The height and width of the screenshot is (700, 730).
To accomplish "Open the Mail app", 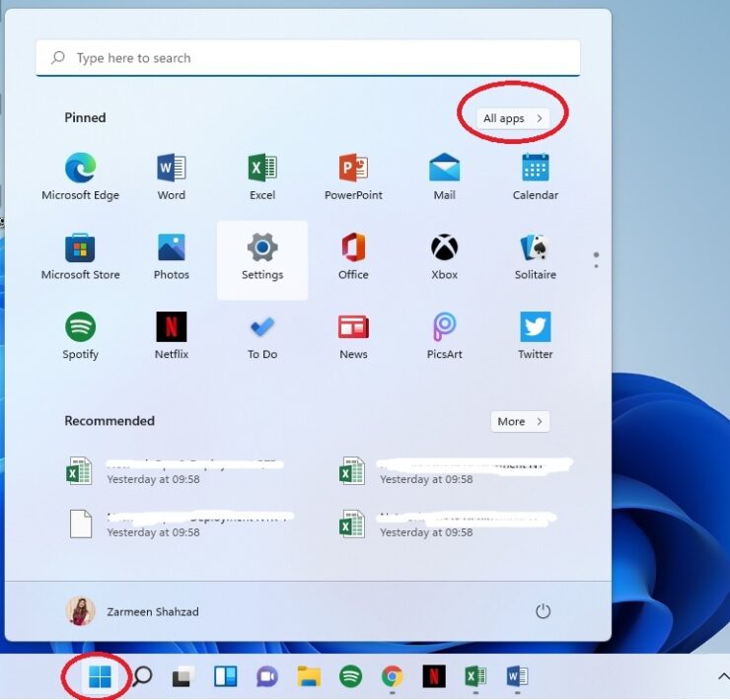I will tap(444, 176).
